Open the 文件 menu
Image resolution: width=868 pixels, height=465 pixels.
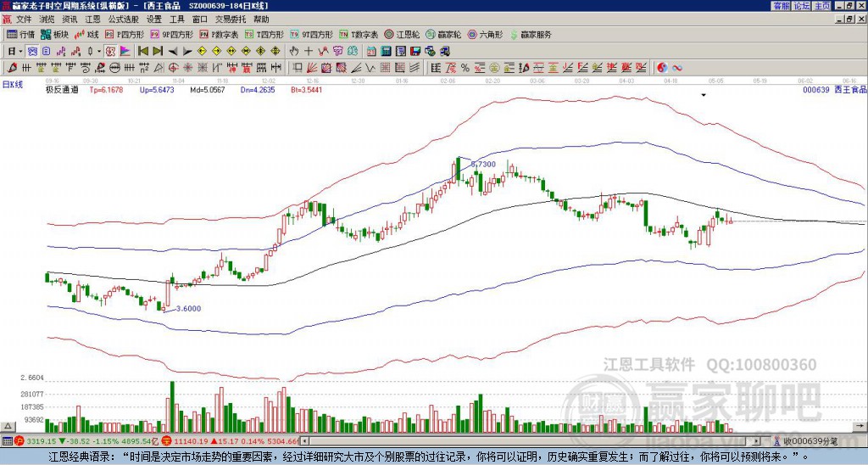pos(24,20)
